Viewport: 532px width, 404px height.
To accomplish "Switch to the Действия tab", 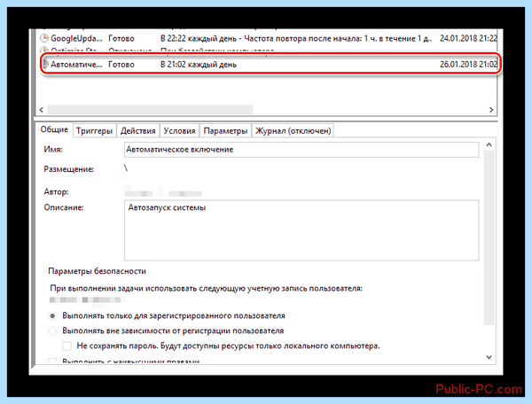I will [x=137, y=131].
